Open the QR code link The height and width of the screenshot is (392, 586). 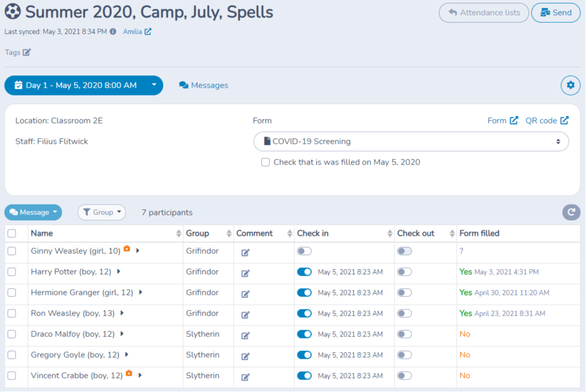[547, 120]
